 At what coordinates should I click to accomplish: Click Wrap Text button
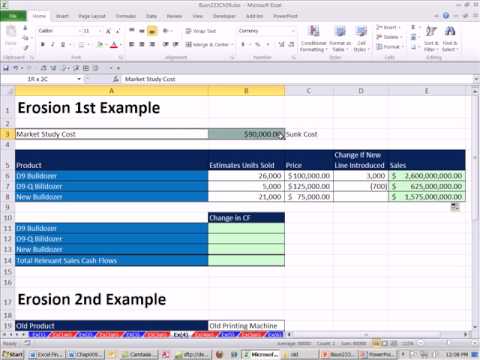click(201, 31)
